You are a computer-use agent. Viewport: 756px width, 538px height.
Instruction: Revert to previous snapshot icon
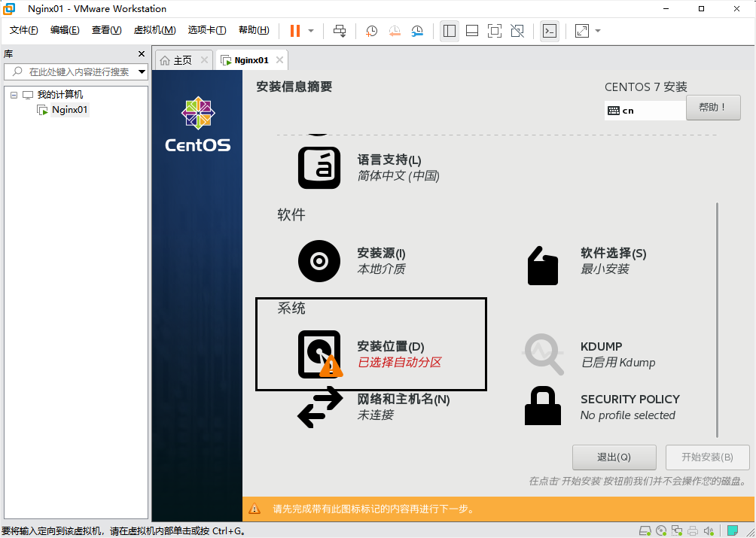tap(395, 31)
